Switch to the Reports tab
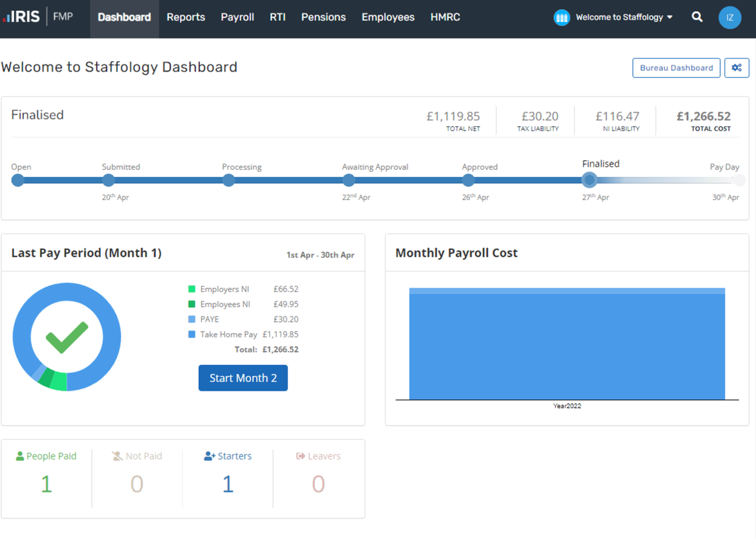The width and height of the screenshot is (756, 539). tap(186, 17)
